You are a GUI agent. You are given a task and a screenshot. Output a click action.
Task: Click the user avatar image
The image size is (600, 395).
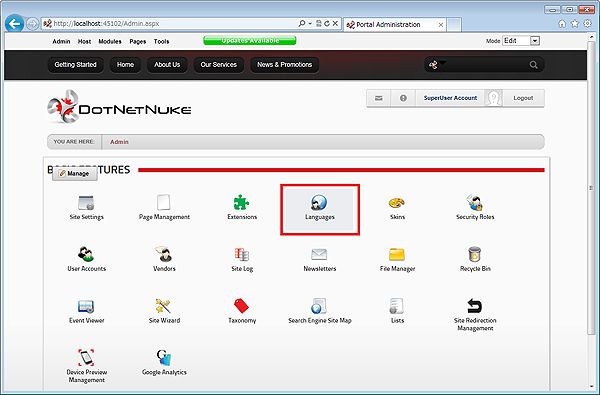(493, 98)
